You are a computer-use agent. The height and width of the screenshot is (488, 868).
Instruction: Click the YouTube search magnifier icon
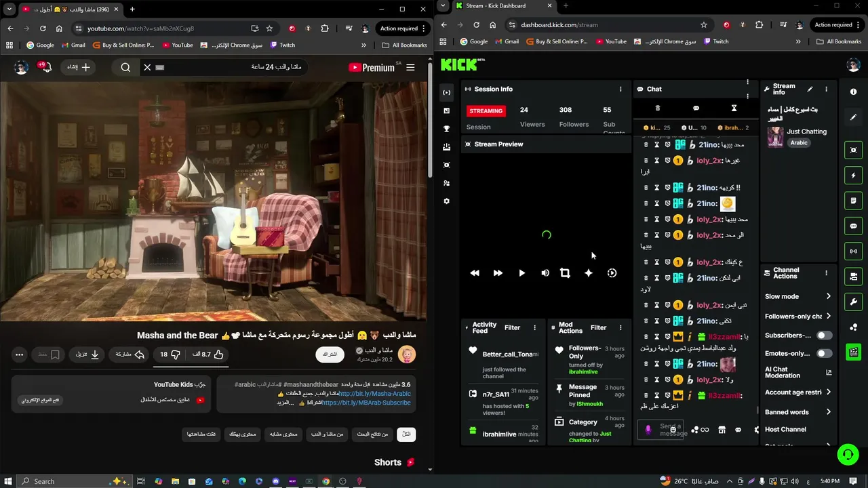click(125, 67)
